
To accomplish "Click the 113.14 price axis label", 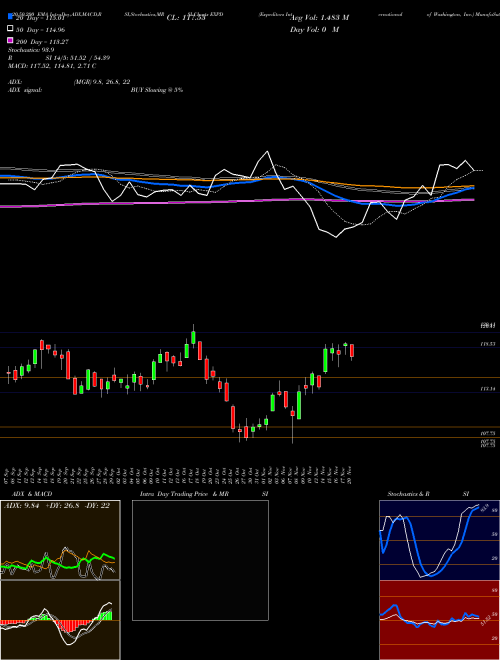I will coord(488,389).
